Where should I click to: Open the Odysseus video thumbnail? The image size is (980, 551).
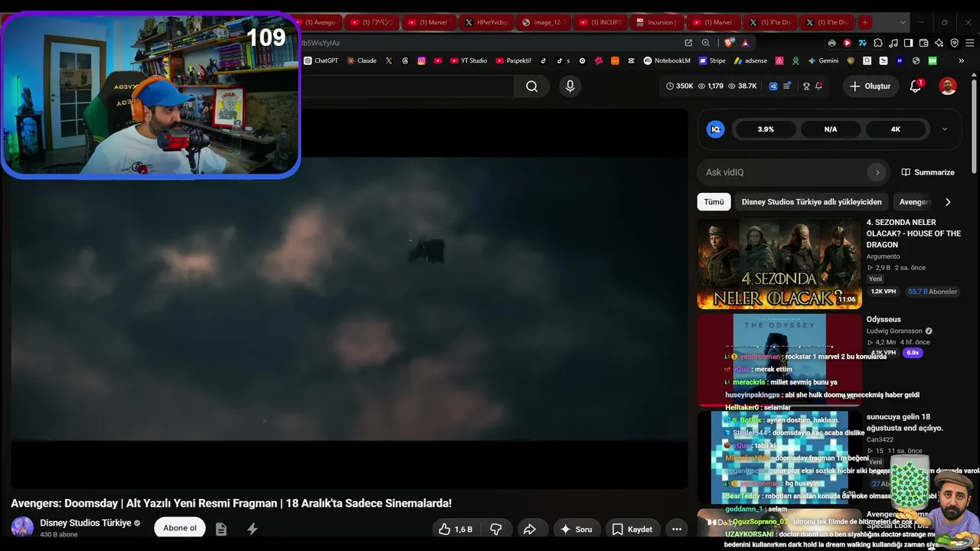779,360
